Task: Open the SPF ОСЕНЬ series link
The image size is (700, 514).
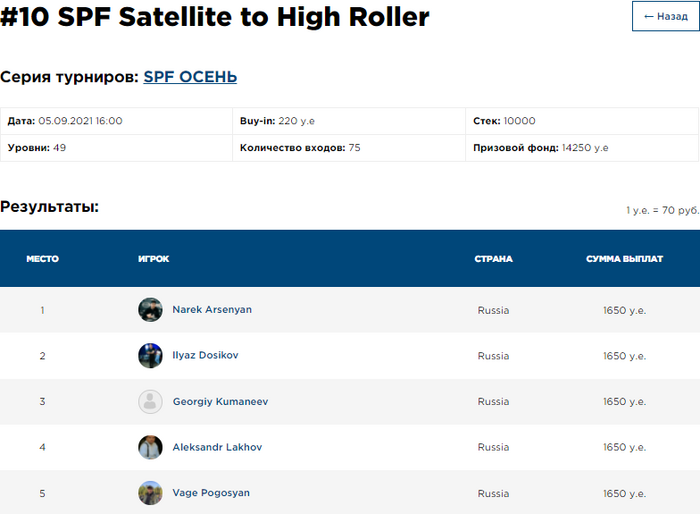Action: coord(190,77)
